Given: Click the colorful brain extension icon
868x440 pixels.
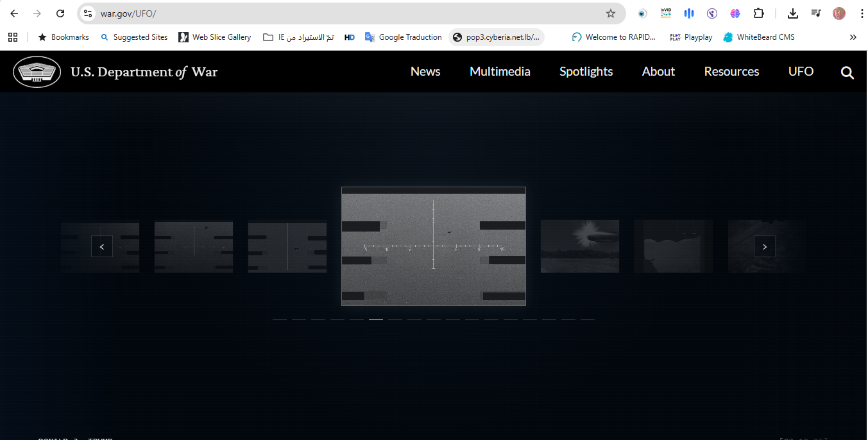Looking at the screenshot, I should click(735, 13).
